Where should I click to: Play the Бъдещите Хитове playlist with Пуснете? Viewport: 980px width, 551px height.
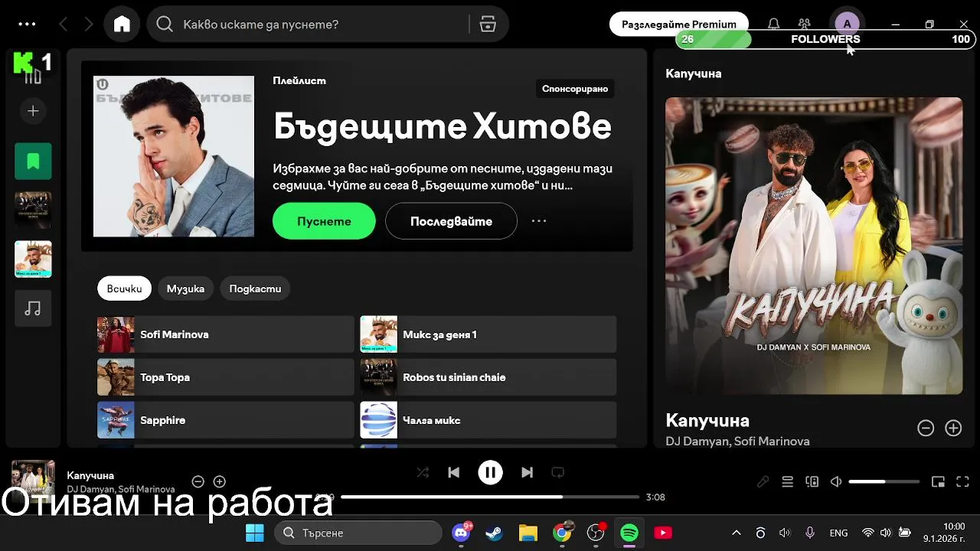[324, 221]
